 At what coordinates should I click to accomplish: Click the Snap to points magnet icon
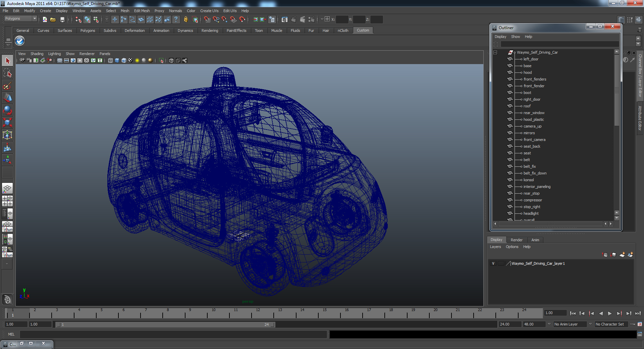coord(224,19)
